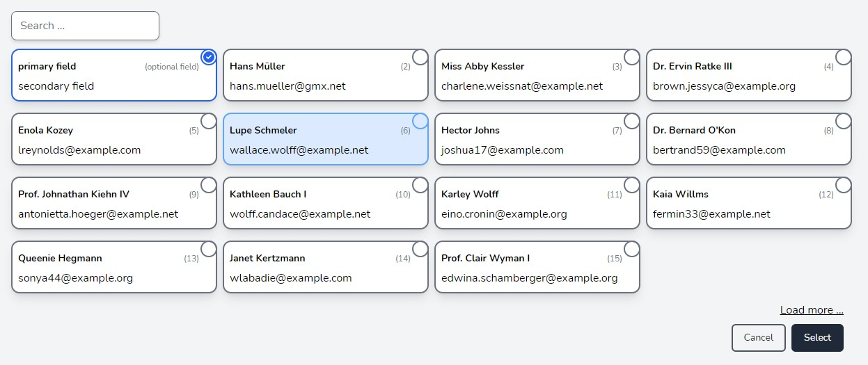Choose Kaia Willms' radio circle

[843, 185]
